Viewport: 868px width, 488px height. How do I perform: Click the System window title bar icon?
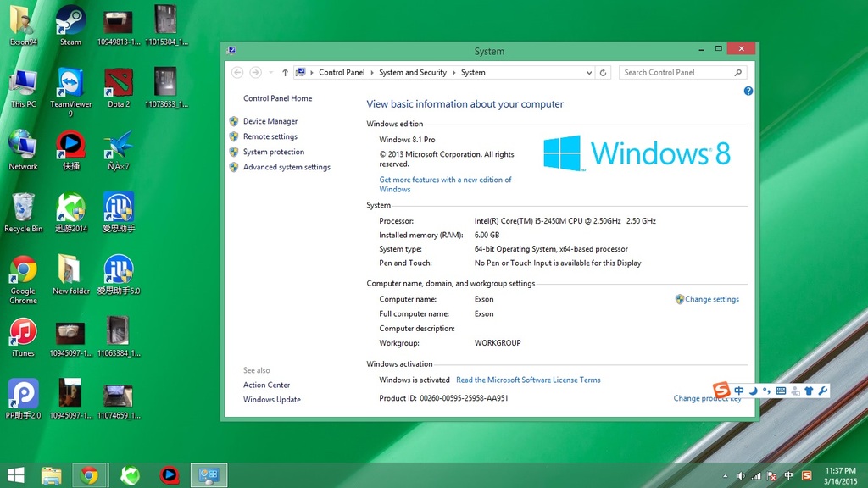231,50
